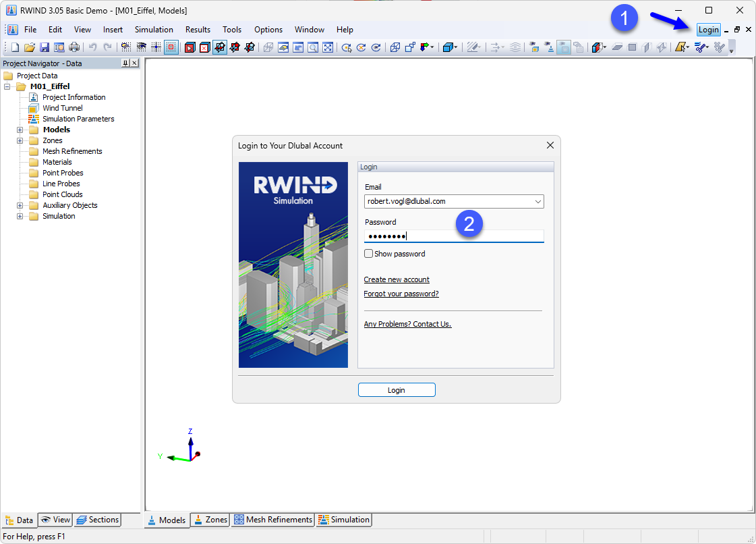The image size is (756, 544).
Task: Select Materials in the navigator tree
Action: 57,162
